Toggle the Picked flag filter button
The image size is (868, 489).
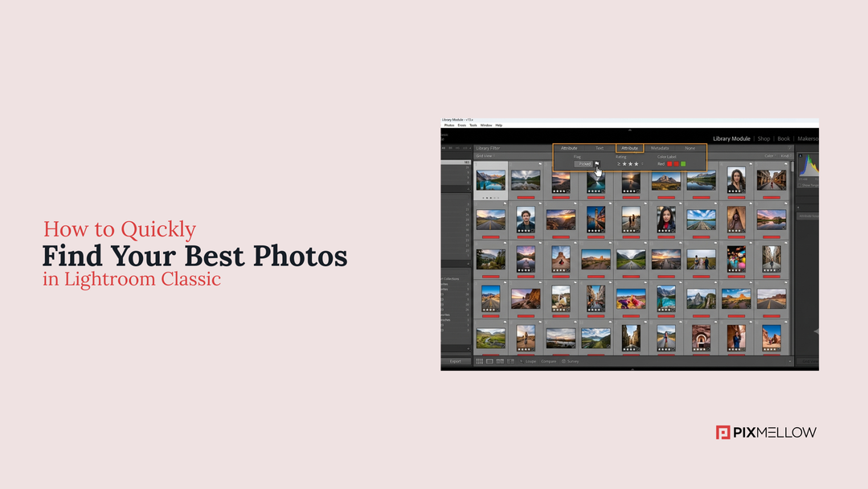(583, 164)
